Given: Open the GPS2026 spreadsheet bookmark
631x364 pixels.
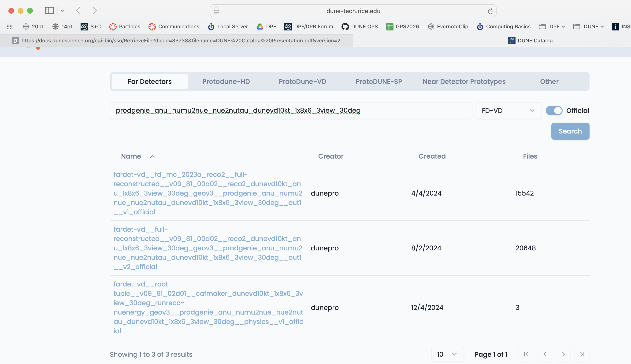Looking at the screenshot, I should pyautogui.click(x=402, y=26).
